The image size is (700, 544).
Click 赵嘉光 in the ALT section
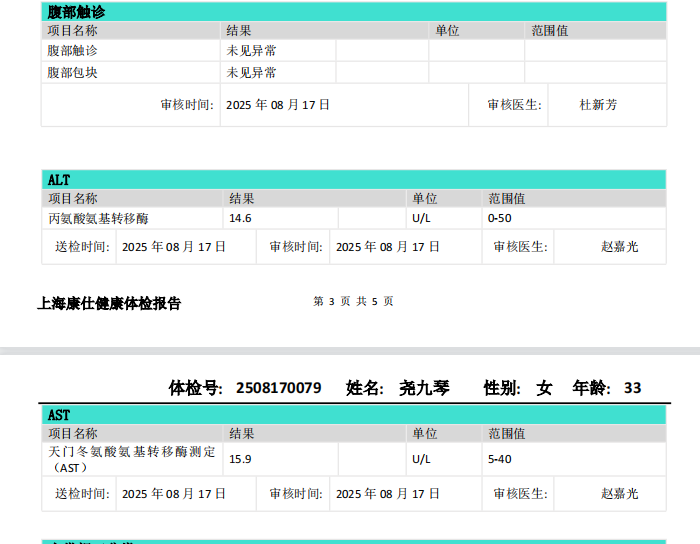click(x=619, y=246)
